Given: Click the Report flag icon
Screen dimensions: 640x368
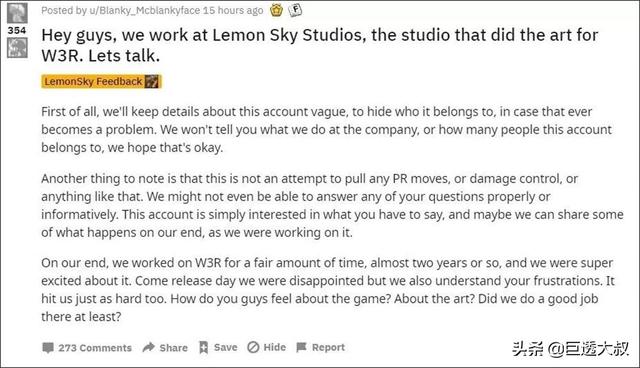Looking at the screenshot, I should [x=301, y=347].
